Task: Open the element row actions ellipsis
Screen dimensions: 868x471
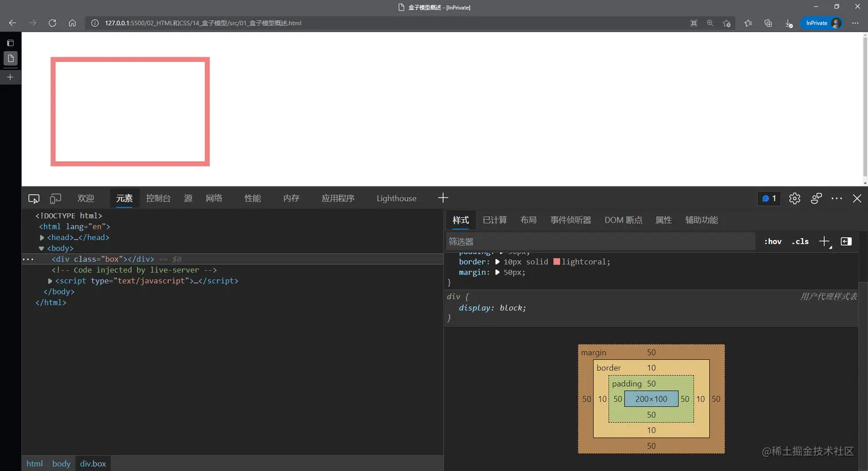Action: pyautogui.click(x=28, y=259)
